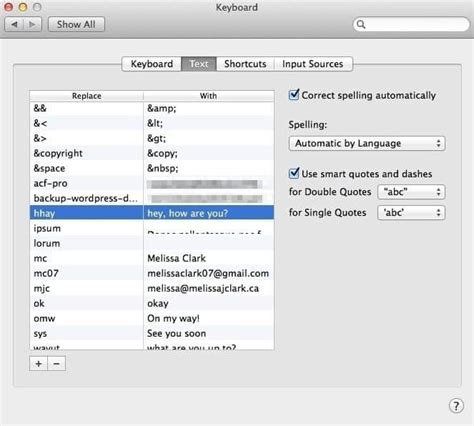474x426 pixels.
Task: Click the hhay shortcut cell
Action: pos(87,213)
